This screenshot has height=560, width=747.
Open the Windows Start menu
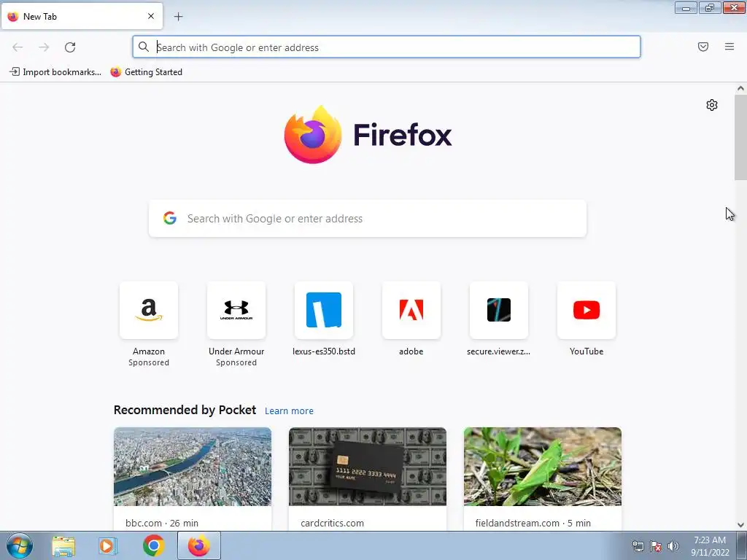(x=20, y=545)
